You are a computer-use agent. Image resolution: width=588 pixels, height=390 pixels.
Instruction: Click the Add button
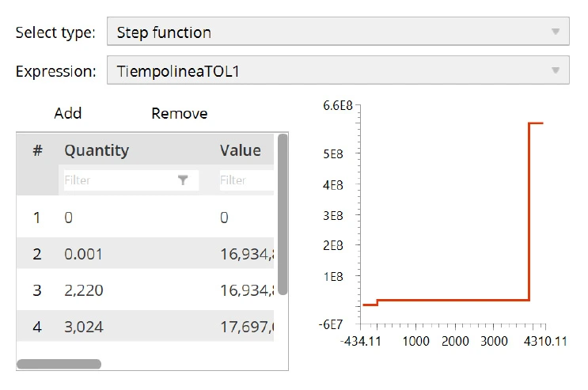click(x=68, y=114)
